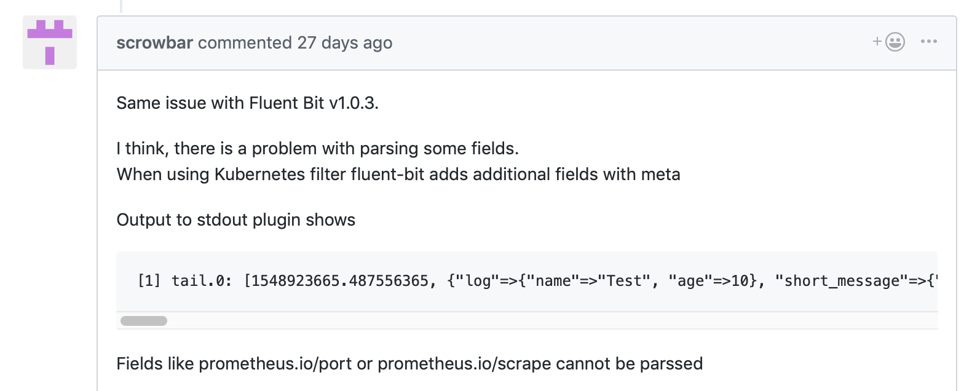Click the Kubernetes filter sentence
The width and height of the screenshot is (980, 391).
point(398,175)
